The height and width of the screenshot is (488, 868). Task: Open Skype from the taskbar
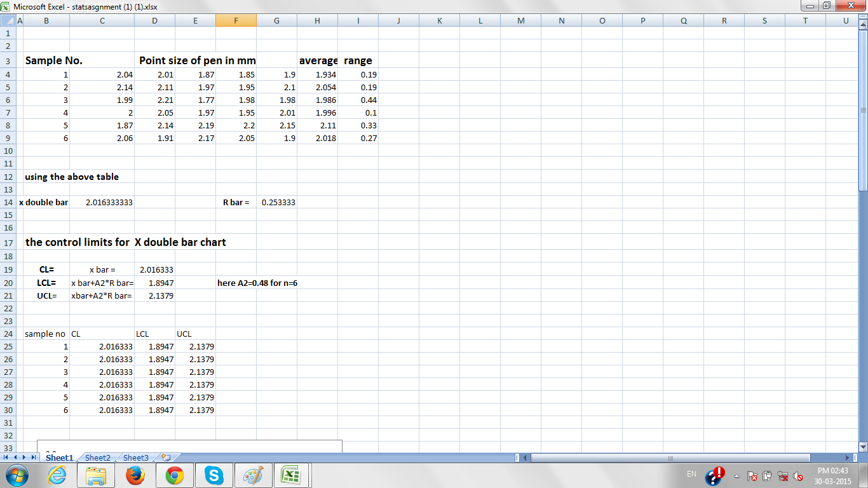pos(214,475)
